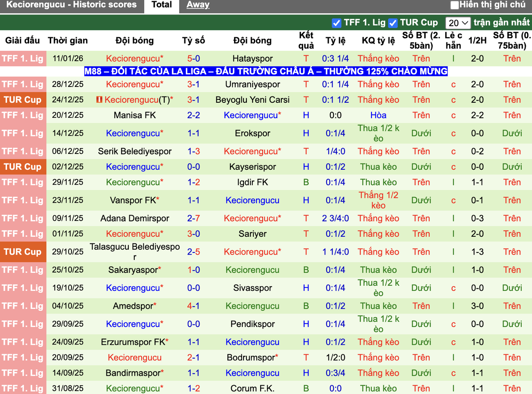The width and height of the screenshot is (532, 394).
Task: Open Talasgucu Belediyespor team link
Action: click(x=135, y=252)
